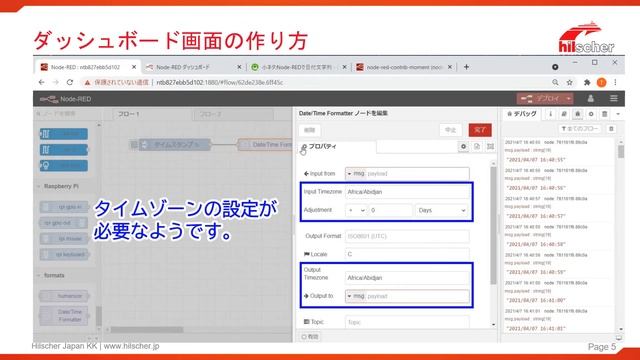Open the info sidebar tab icon

point(550,114)
